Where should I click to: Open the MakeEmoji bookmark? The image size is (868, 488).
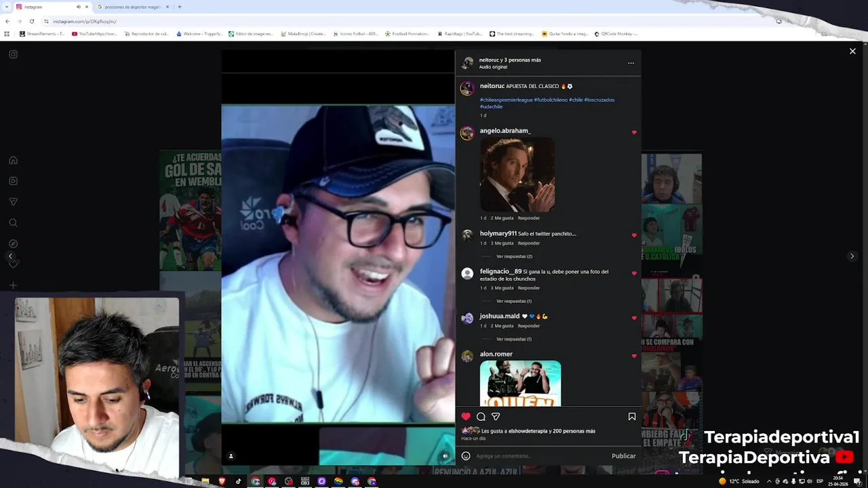(303, 33)
